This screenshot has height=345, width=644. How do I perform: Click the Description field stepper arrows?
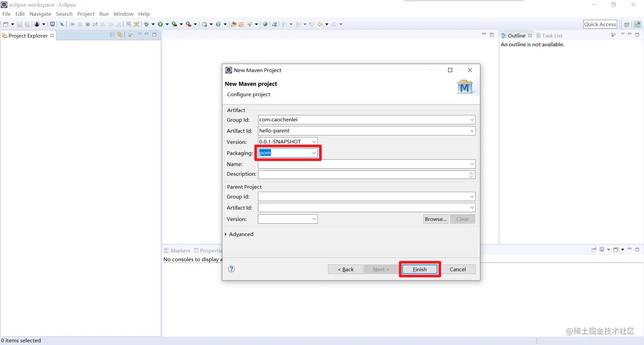(x=471, y=175)
